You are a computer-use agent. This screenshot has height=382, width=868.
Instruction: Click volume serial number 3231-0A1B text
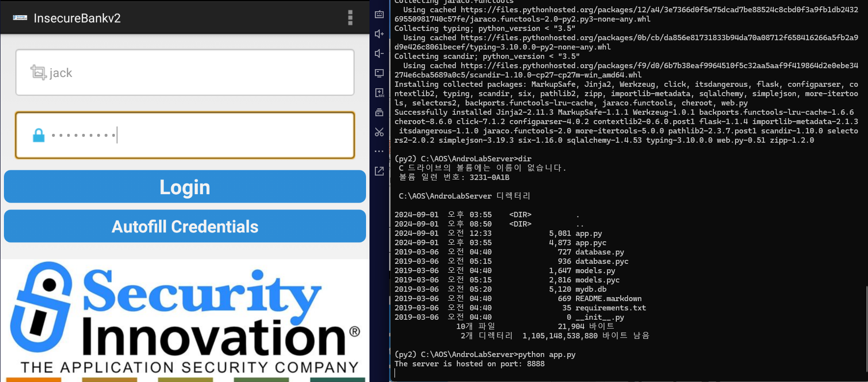489,178
